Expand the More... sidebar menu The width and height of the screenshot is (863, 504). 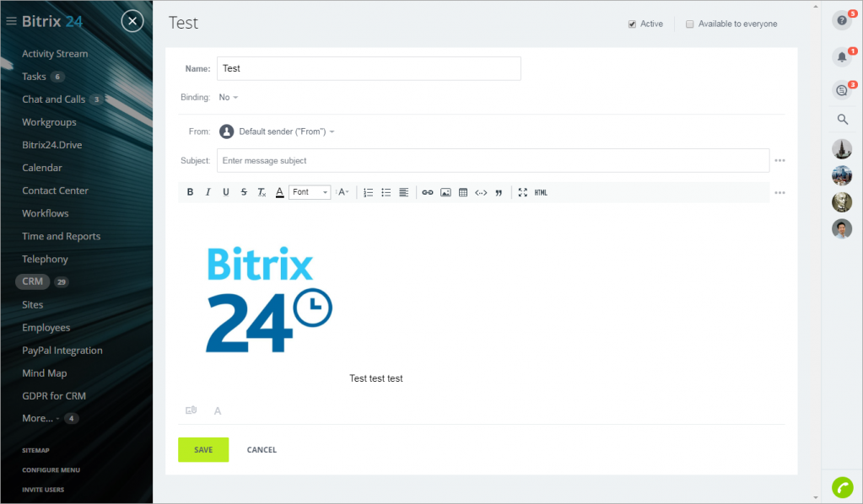tap(40, 418)
